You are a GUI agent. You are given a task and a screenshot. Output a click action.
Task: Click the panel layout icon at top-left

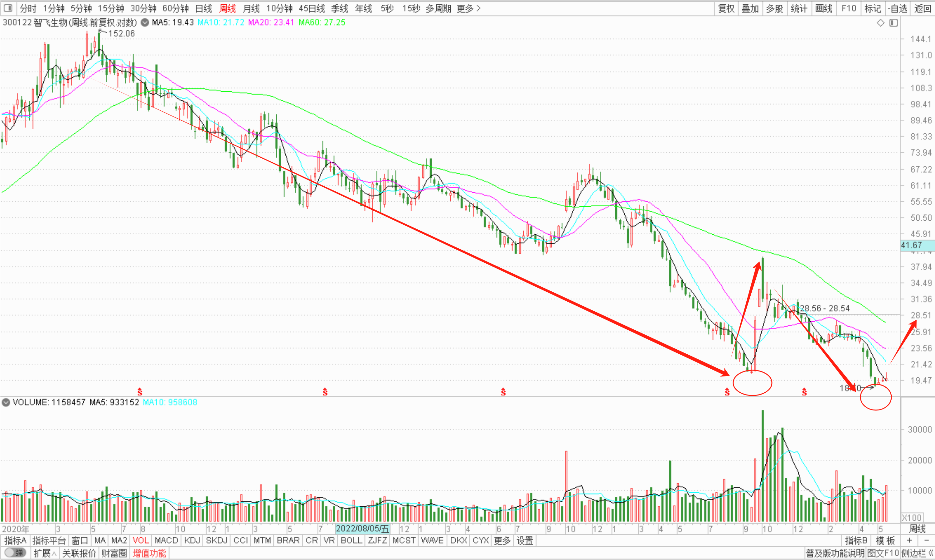(8, 8)
